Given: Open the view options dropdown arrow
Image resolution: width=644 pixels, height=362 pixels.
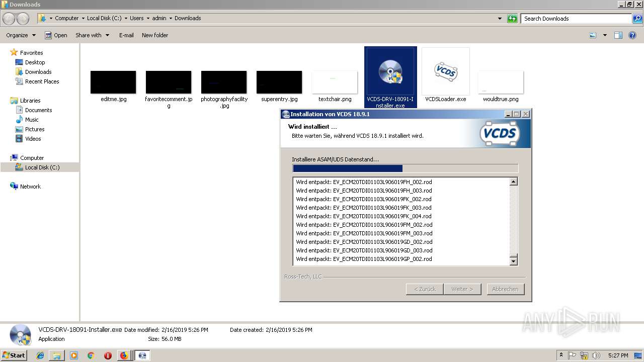Looking at the screenshot, I should pyautogui.click(x=605, y=35).
